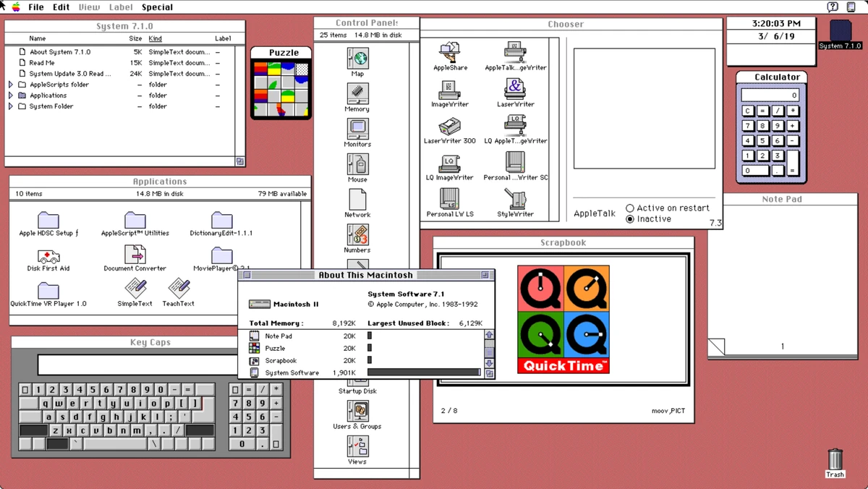This screenshot has width=868, height=489.
Task: Open Disk First Aid from Applications
Action: tap(48, 258)
